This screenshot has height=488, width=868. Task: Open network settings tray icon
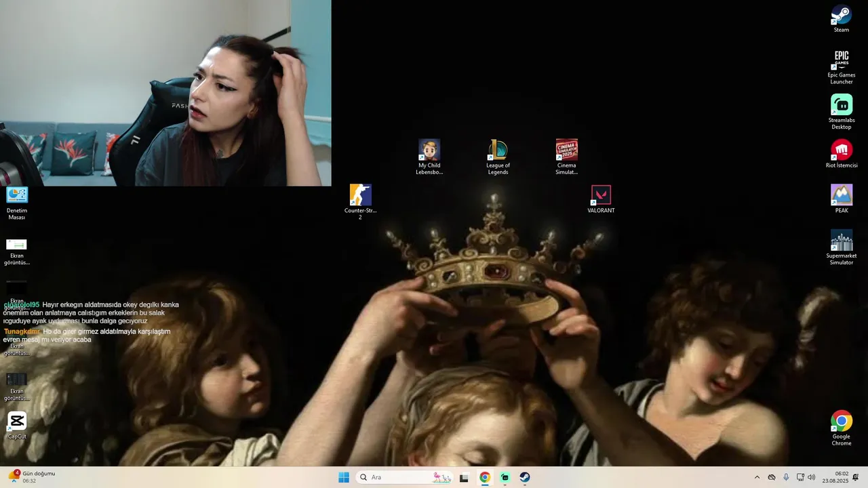point(800,477)
